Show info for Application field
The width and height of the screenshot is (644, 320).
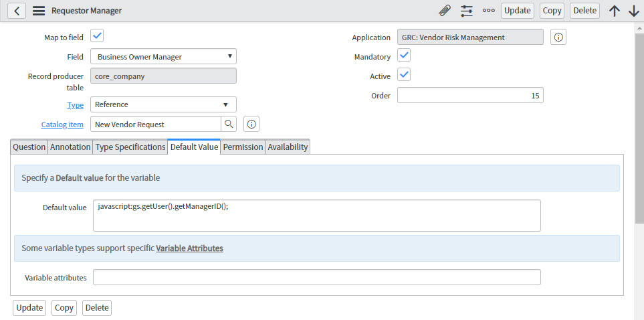pos(558,37)
